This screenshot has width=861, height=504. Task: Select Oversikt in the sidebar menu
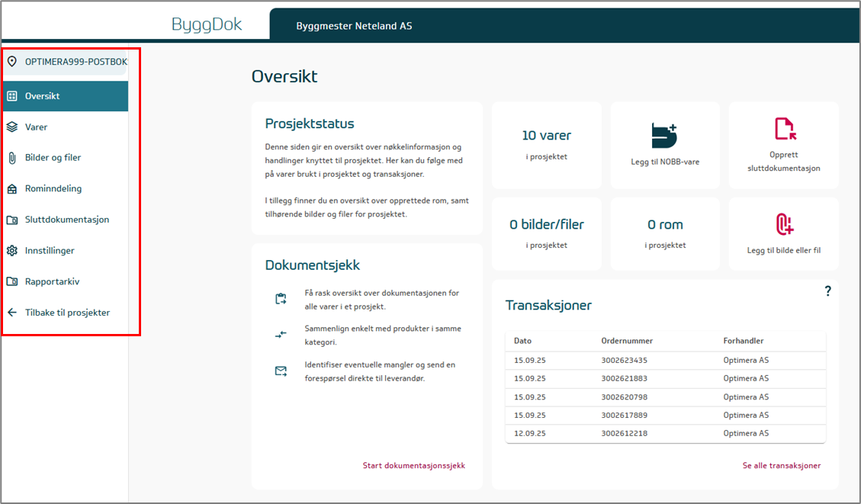(43, 96)
